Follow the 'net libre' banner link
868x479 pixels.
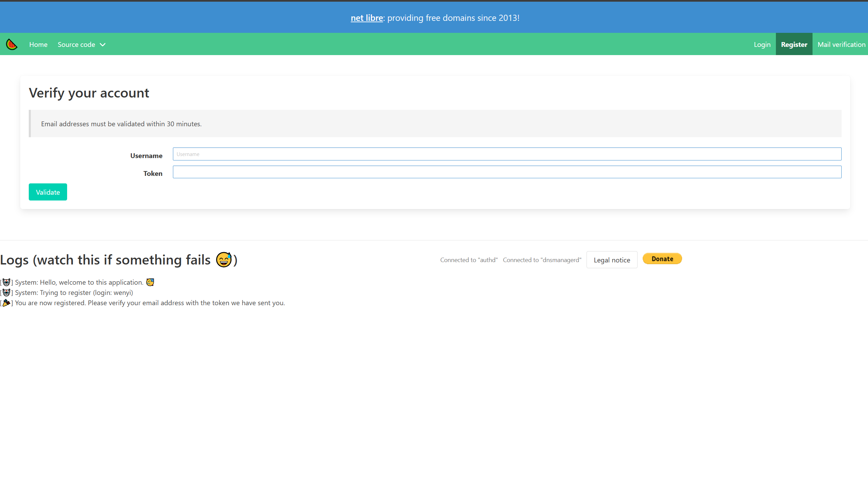[367, 18]
